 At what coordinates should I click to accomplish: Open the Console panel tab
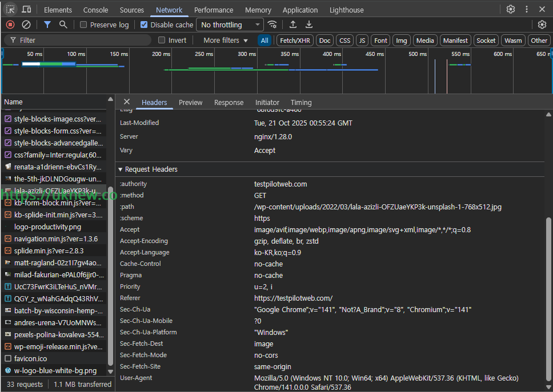click(x=95, y=10)
